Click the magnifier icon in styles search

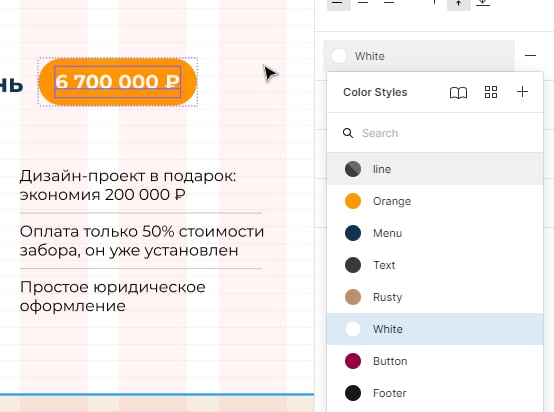click(348, 133)
